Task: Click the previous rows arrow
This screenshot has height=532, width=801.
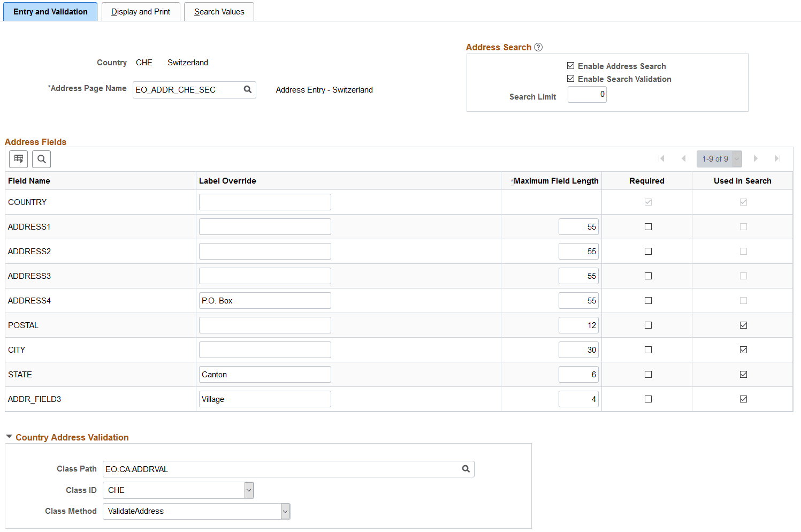Action: point(684,158)
